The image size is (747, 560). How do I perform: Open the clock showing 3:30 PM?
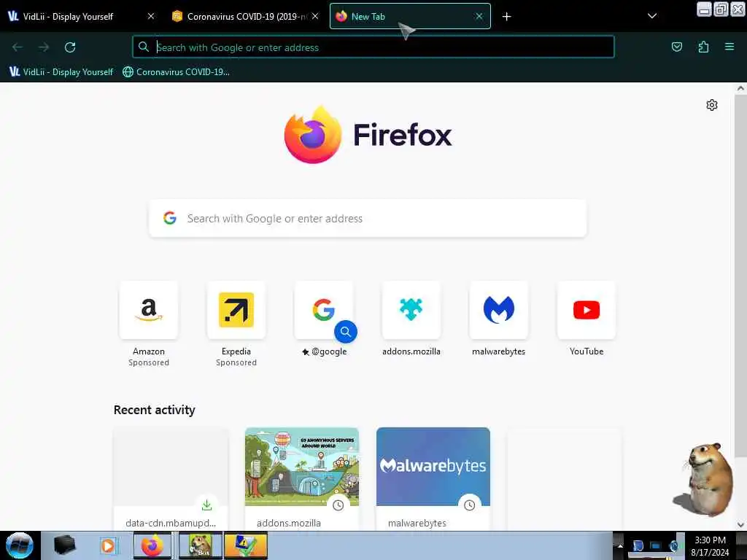[x=710, y=546]
